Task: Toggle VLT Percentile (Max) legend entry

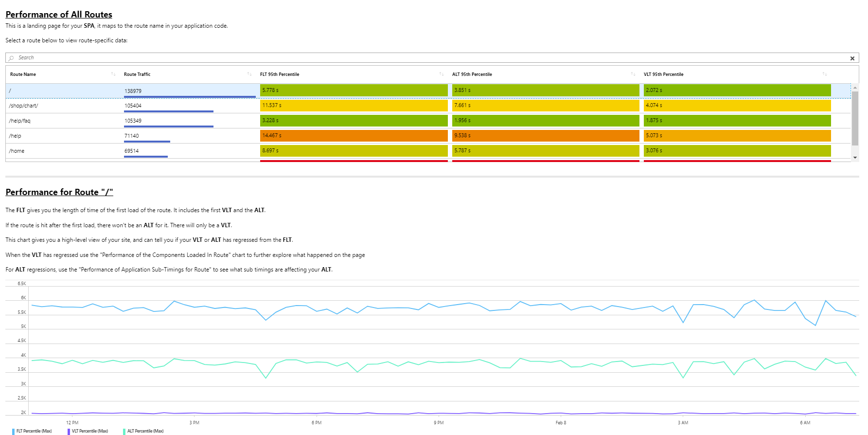Action: click(x=88, y=431)
